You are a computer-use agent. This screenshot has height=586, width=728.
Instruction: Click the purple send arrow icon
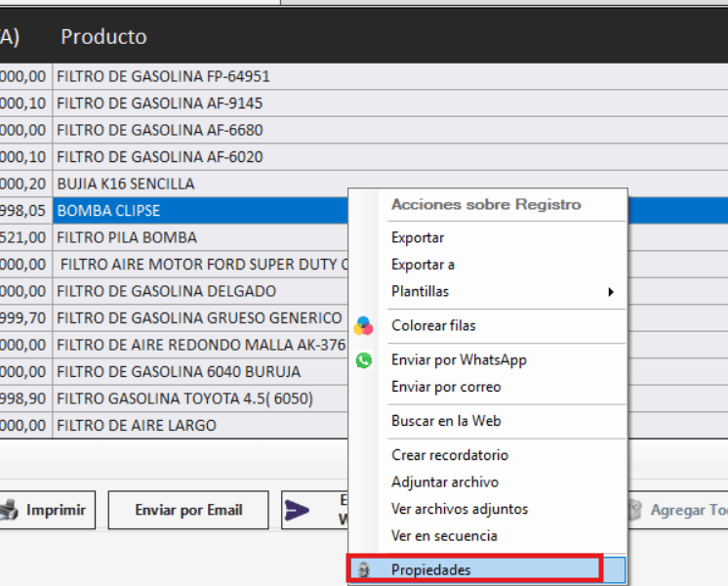pos(296,510)
